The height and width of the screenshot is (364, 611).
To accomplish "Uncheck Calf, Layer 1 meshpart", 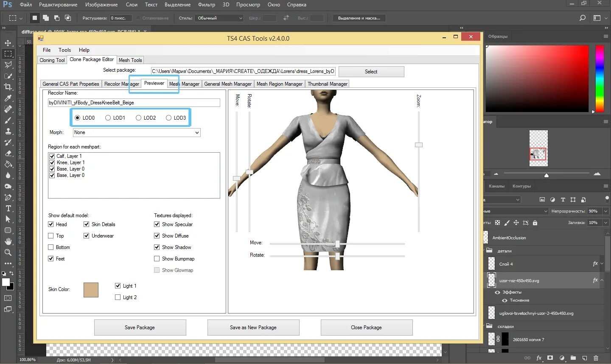I will coord(52,156).
